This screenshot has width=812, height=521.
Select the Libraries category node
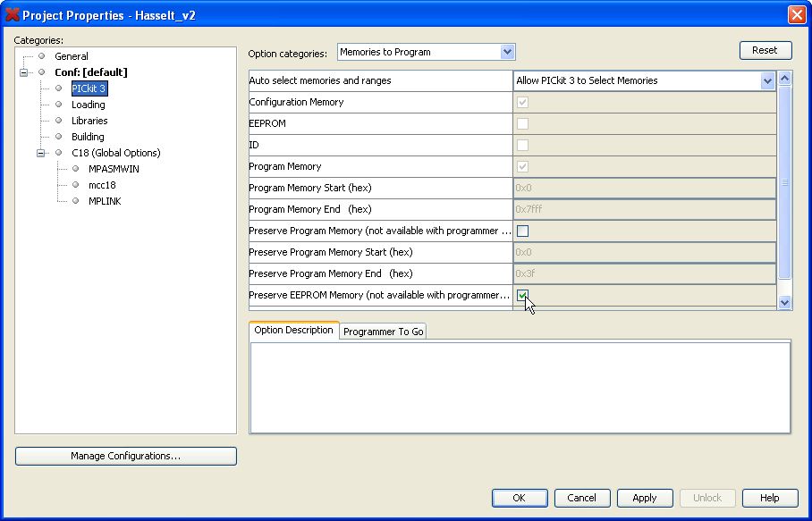(89, 121)
